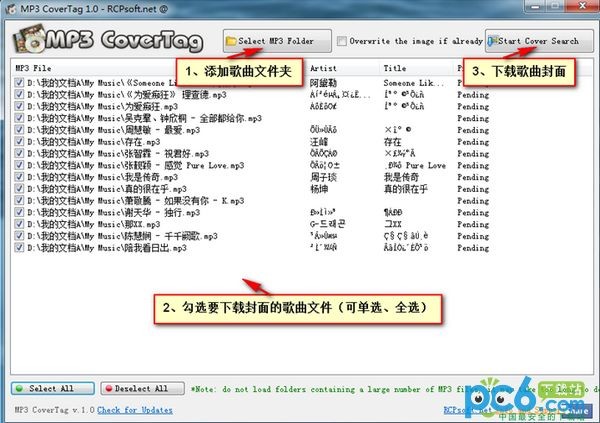The width and height of the screenshot is (600, 423).
Task: Click the Artist column header
Action: click(x=323, y=68)
